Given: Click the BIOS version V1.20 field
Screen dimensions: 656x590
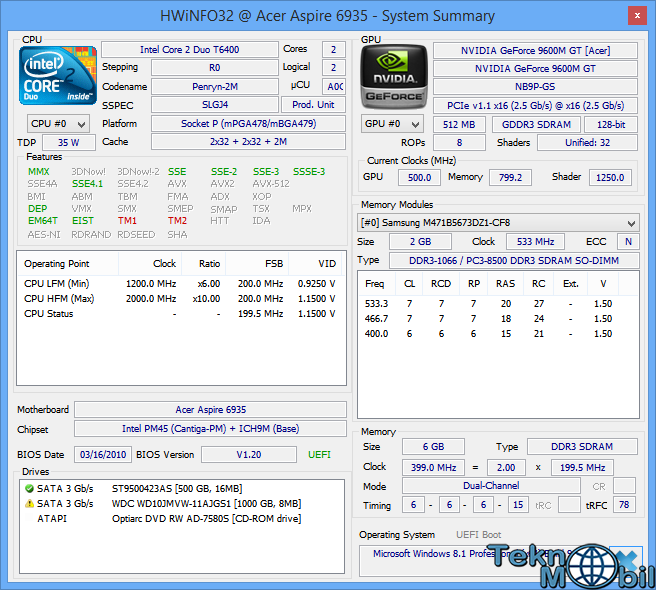Looking at the screenshot, I should point(249,454).
